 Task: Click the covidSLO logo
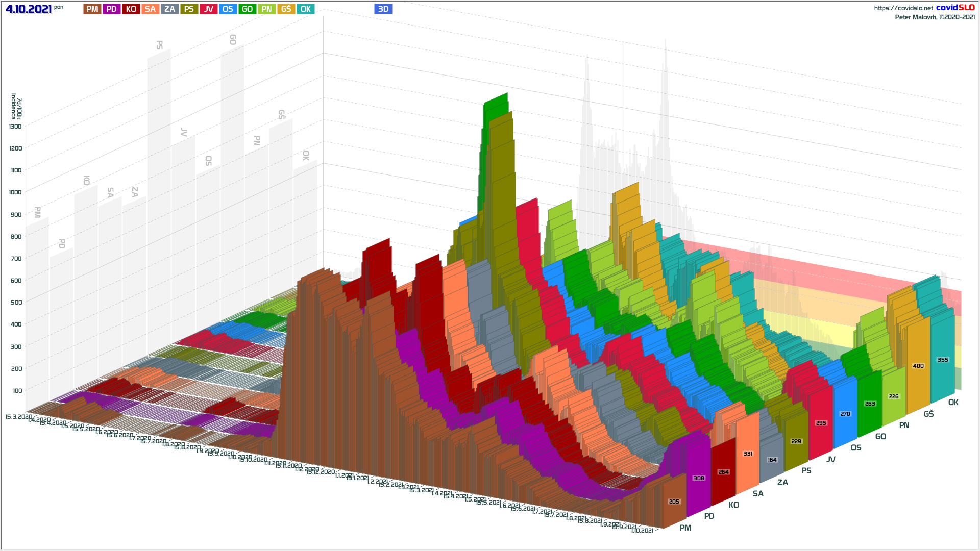[955, 8]
